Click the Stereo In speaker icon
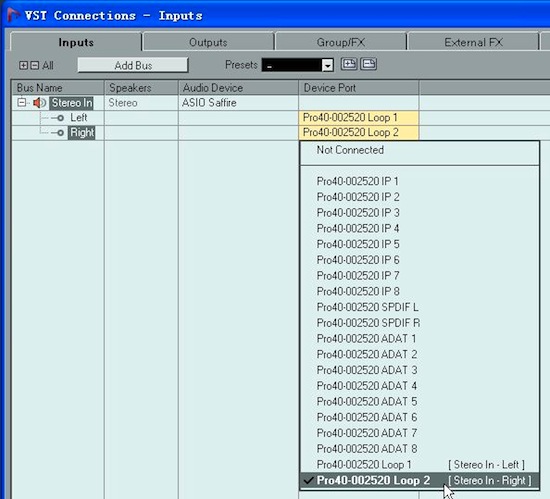550x499 pixels. tap(39, 103)
